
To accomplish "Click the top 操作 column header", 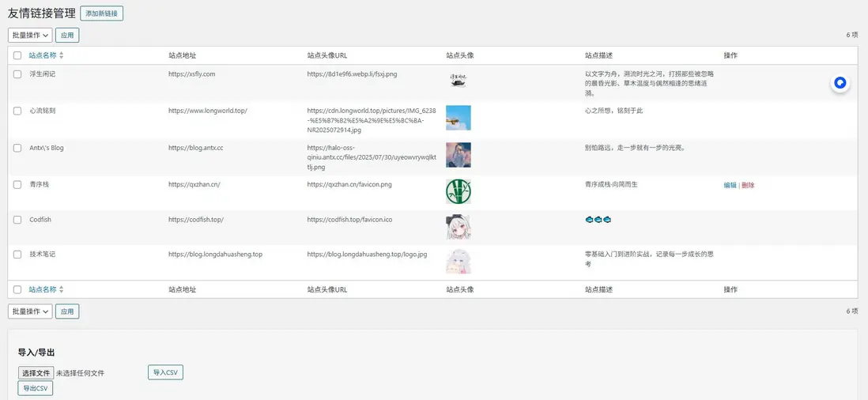I will tap(730, 56).
